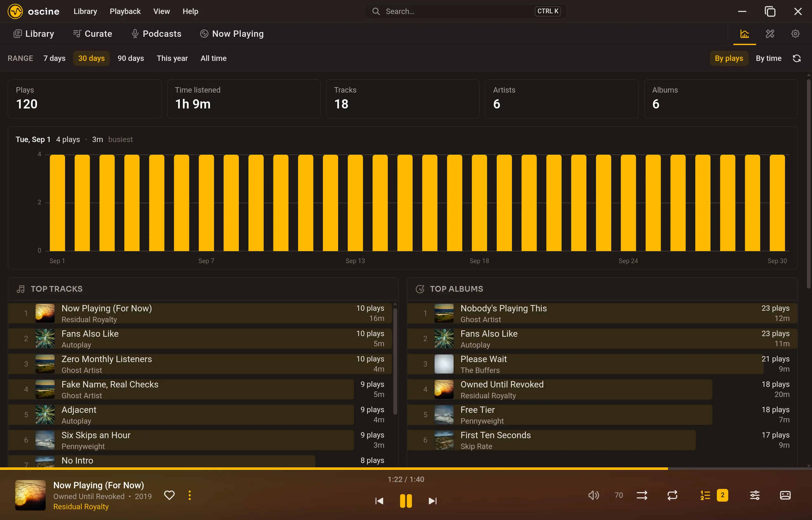Viewport: 812px width, 520px height.
Task: Open the statistics chart view icon
Action: pyautogui.click(x=744, y=34)
